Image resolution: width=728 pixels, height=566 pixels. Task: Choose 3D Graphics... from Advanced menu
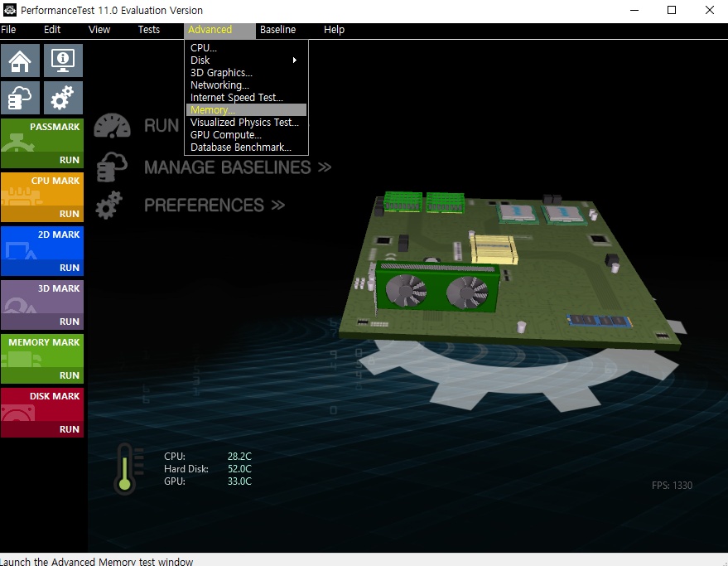coord(246,72)
